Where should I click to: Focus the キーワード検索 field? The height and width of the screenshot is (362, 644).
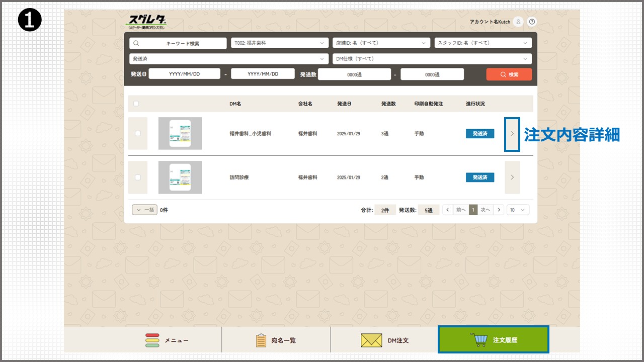click(178, 43)
